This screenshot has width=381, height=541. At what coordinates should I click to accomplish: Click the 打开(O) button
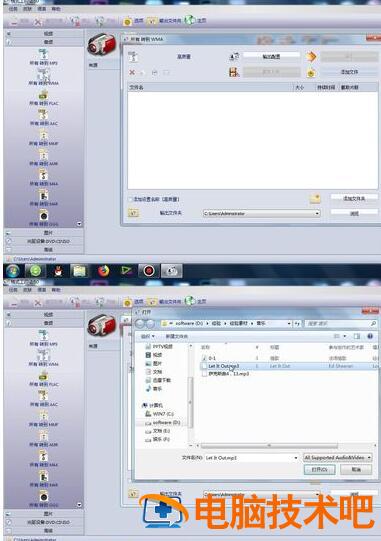[x=320, y=470]
